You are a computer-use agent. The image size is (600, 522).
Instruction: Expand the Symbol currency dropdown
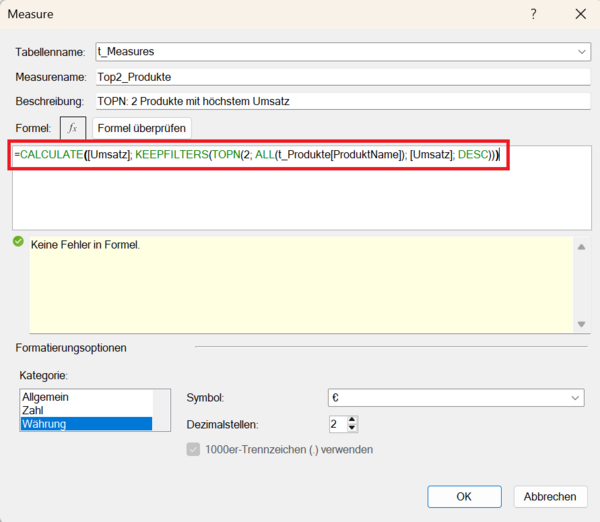(x=575, y=398)
